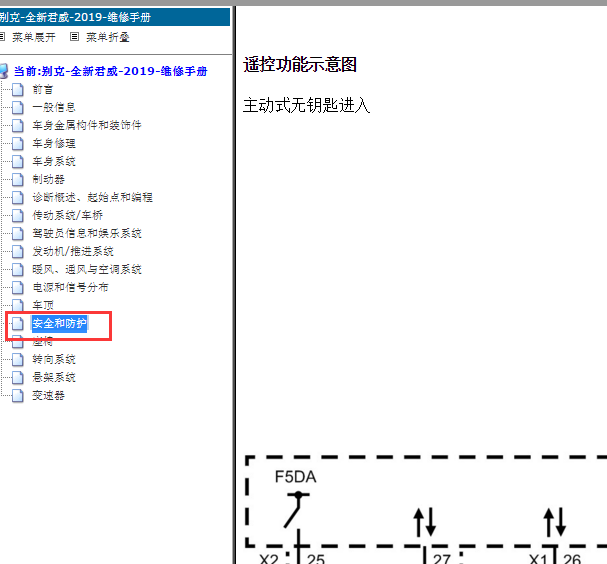The width and height of the screenshot is (607, 564).
Task: Click the page icon beside 电源和信号分布
Action: click(x=17, y=287)
